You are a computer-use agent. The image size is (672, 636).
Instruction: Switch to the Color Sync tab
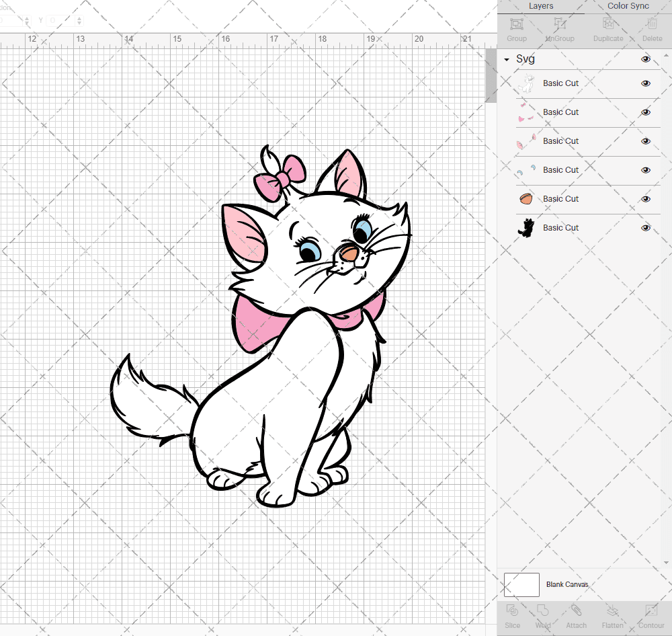tap(628, 6)
